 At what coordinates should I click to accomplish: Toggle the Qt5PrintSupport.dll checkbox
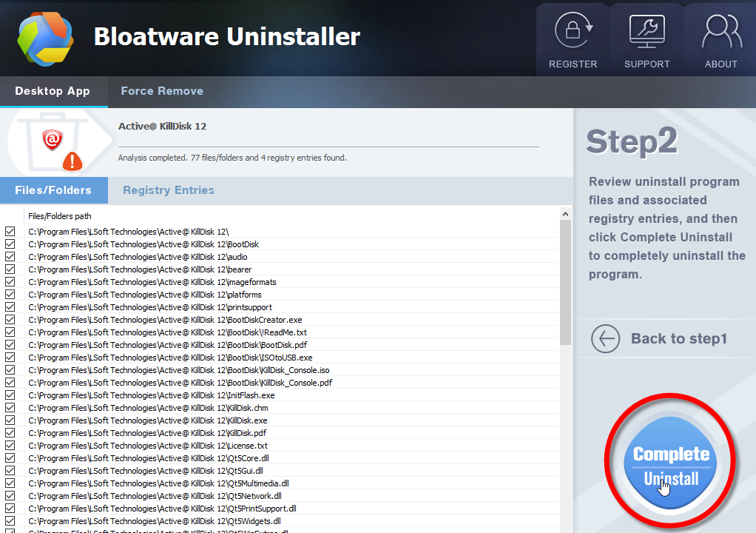pyautogui.click(x=10, y=508)
